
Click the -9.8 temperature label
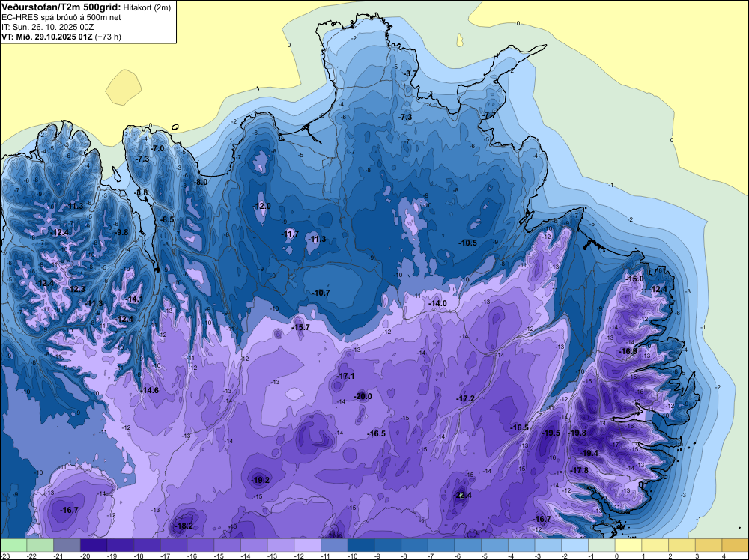coord(121,232)
